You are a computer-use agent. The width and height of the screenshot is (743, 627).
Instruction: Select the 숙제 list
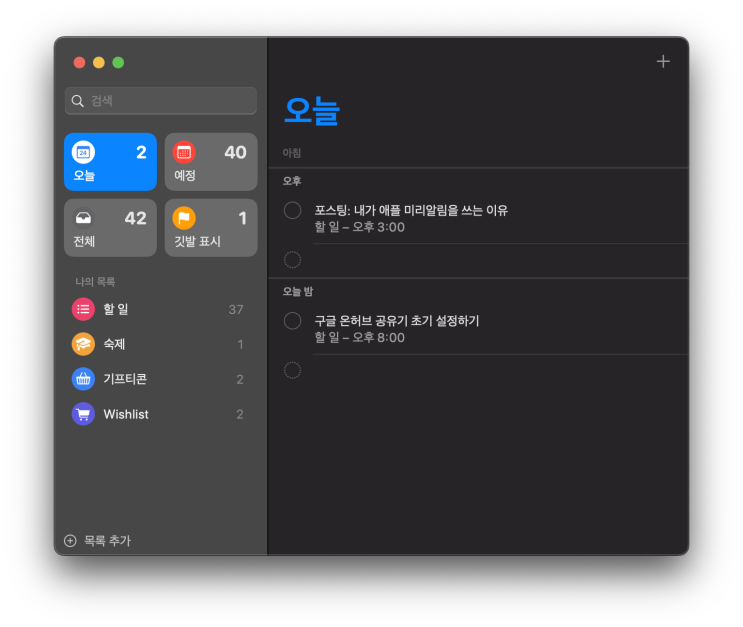161,344
